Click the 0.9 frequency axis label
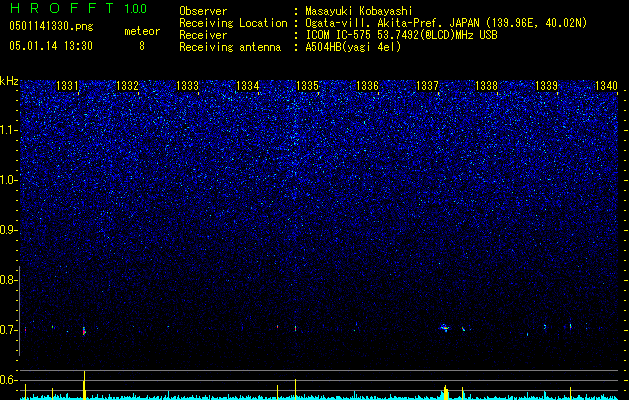This screenshot has width=629, height=400. [7, 230]
